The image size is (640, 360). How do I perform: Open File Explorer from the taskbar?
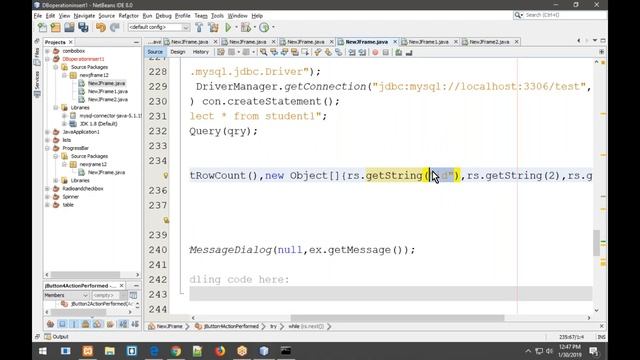click(x=109, y=351)
